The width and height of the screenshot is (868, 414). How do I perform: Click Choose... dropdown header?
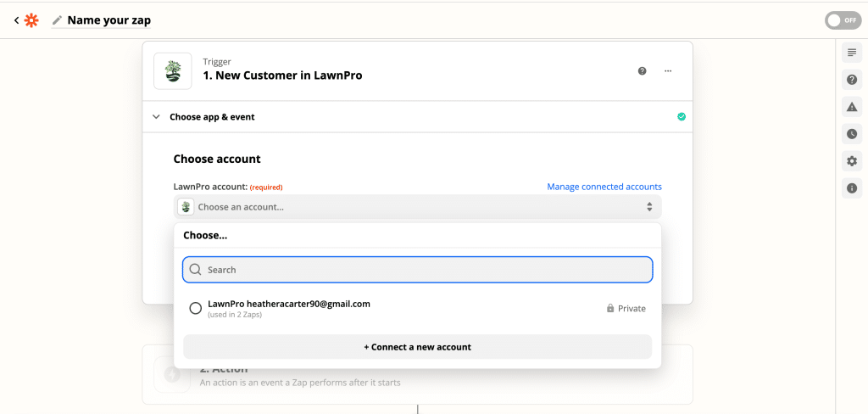tap(205, 236)
